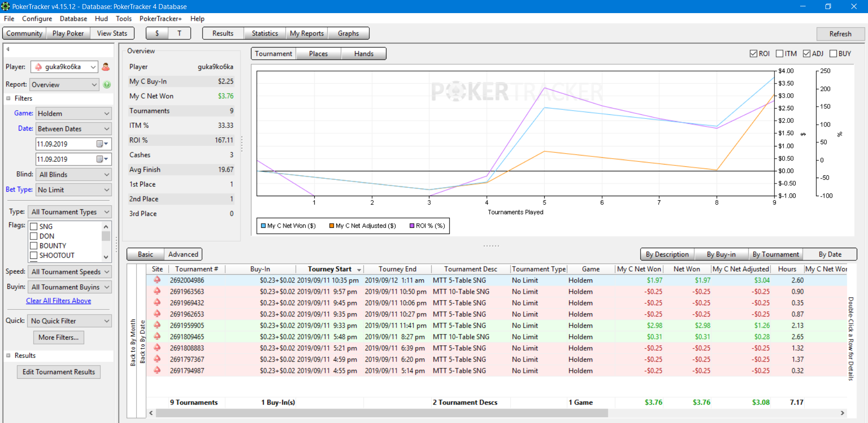This screenshot has height=423, width=868.
Task: Click the horizontal table scrollbar
Action: [x=382, y=413]
